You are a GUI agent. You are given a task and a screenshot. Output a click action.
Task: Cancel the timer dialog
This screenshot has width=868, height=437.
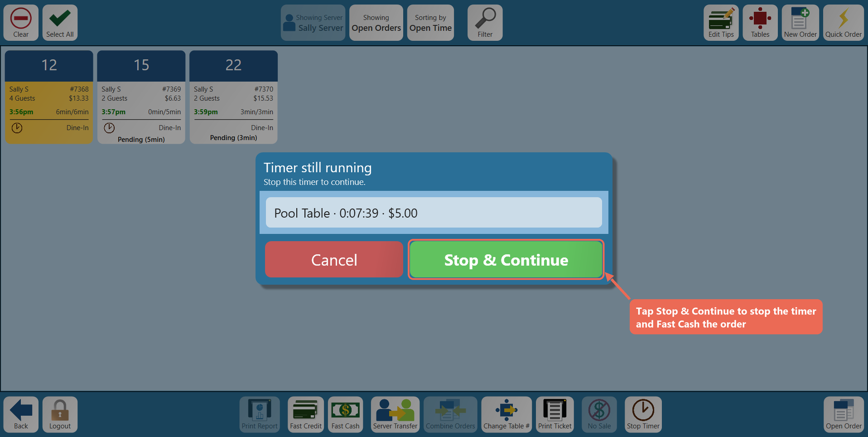tap(334, 259)
